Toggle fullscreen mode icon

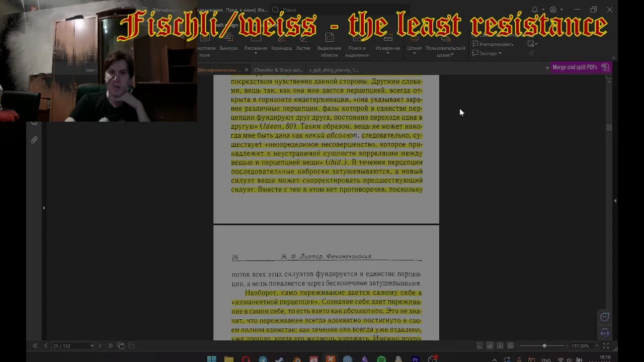[606, 346]
